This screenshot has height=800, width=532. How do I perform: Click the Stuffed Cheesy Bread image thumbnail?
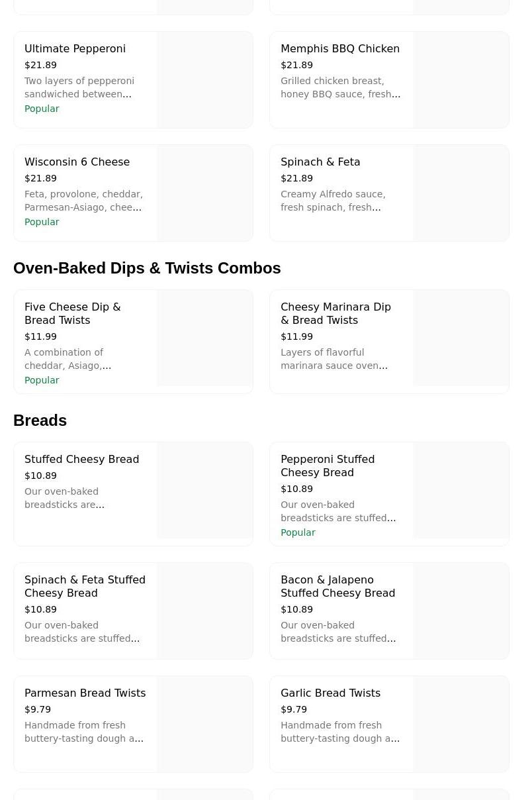point(205,490)
